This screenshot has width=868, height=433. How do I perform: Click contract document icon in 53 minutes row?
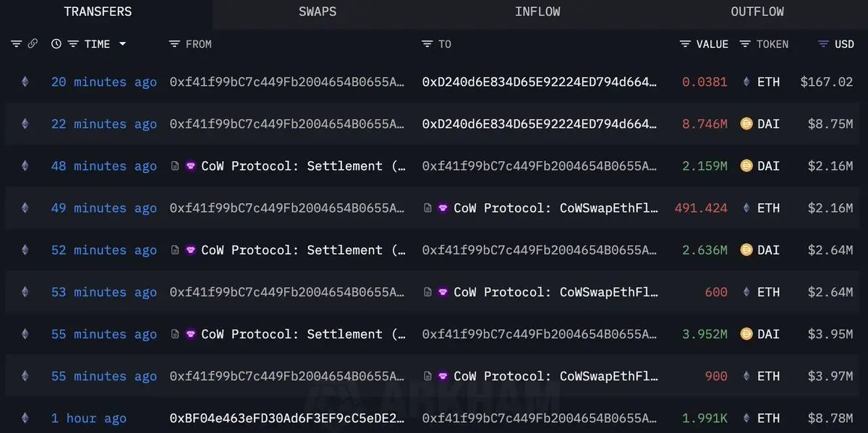pyautogui.click(x=428, y=292)
